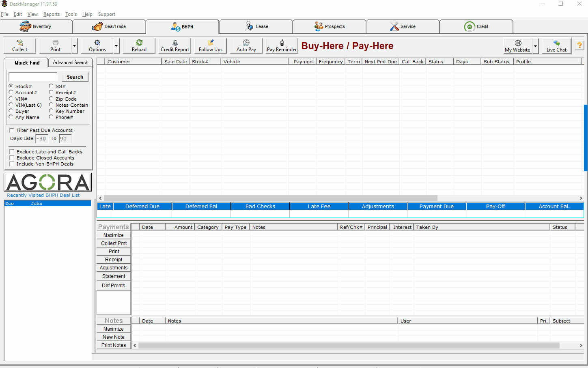Click the Payments Maximize button

pos(114,235)
